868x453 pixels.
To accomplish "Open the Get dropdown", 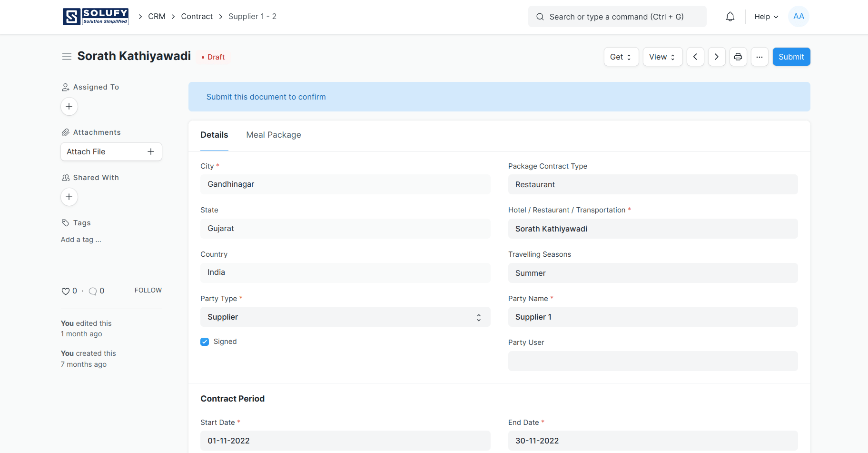I will click(621, 57).
